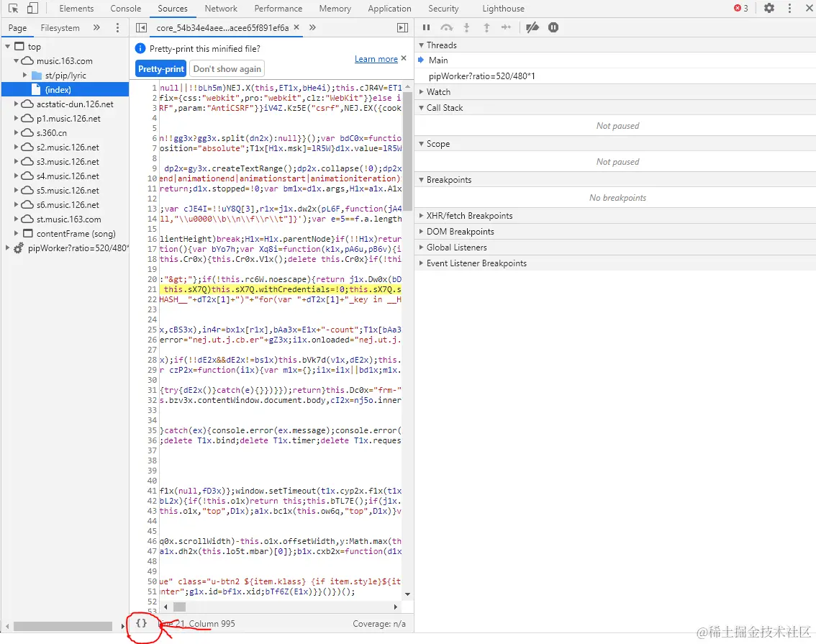Activate the inspect element picker icon
Viewport: 816px width, 644px height.
tap(14, 9)
